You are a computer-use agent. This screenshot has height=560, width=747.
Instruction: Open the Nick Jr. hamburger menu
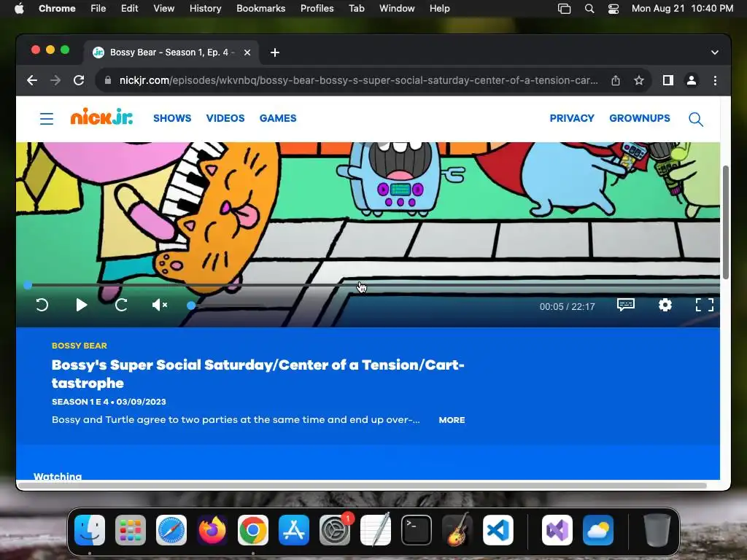point(47,118)
